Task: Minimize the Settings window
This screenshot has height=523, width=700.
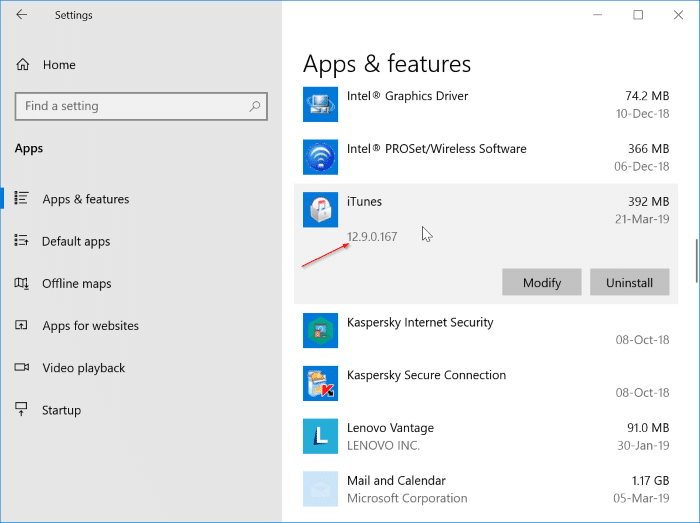Action: tap(597, 15)
